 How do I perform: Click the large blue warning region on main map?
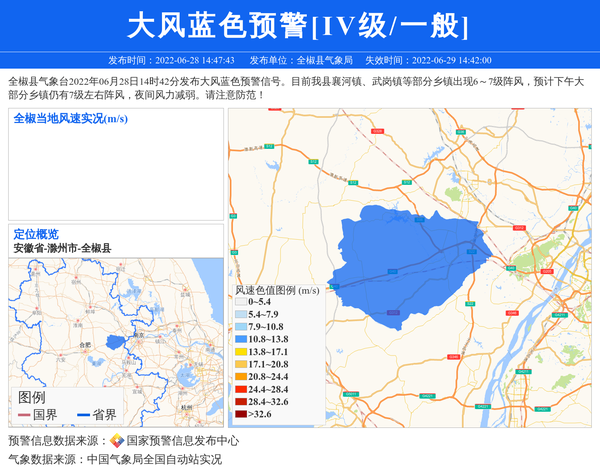(x=410, y=260)
